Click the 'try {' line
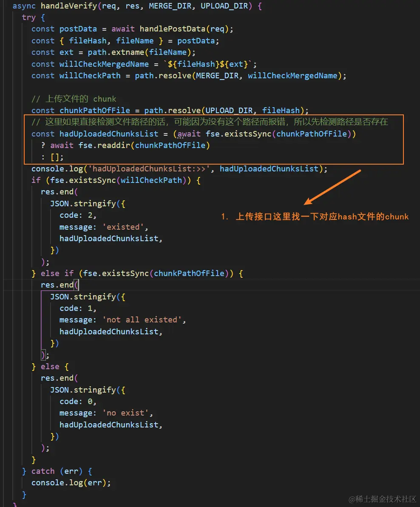This screenshot has height=507, width=420. (34, 17)
